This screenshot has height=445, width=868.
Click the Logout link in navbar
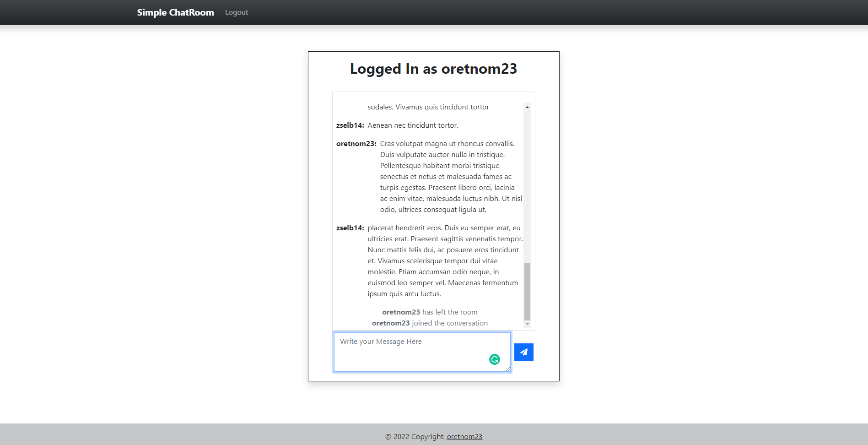[x=237, y=12]
